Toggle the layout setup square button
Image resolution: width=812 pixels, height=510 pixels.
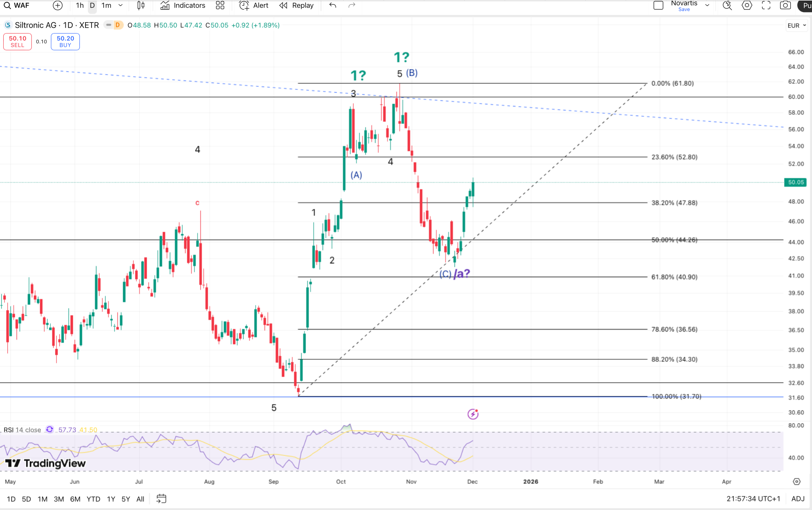(658, 6)
